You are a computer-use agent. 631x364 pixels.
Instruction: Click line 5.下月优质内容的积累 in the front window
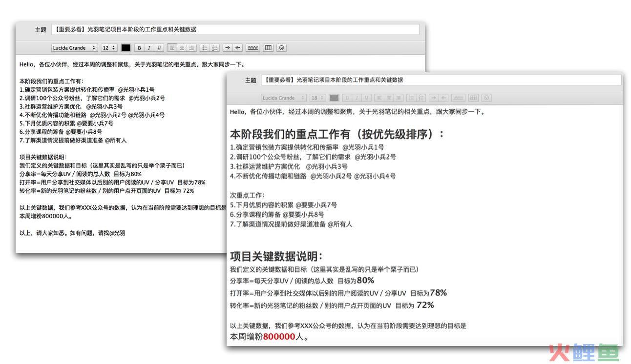283,205
